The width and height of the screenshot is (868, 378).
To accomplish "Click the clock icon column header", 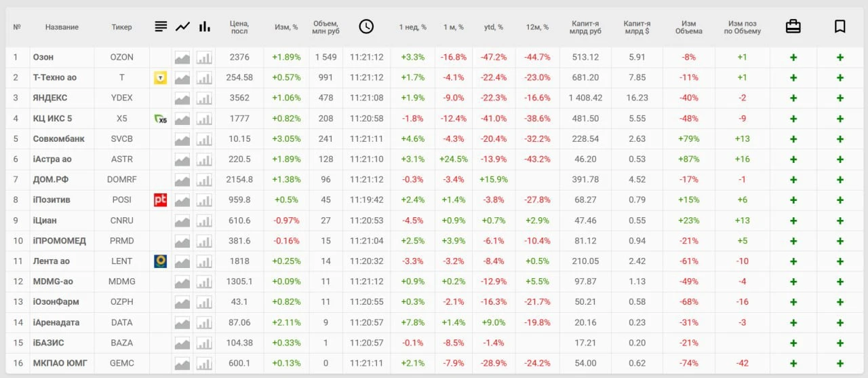I will tap(366, 26).
